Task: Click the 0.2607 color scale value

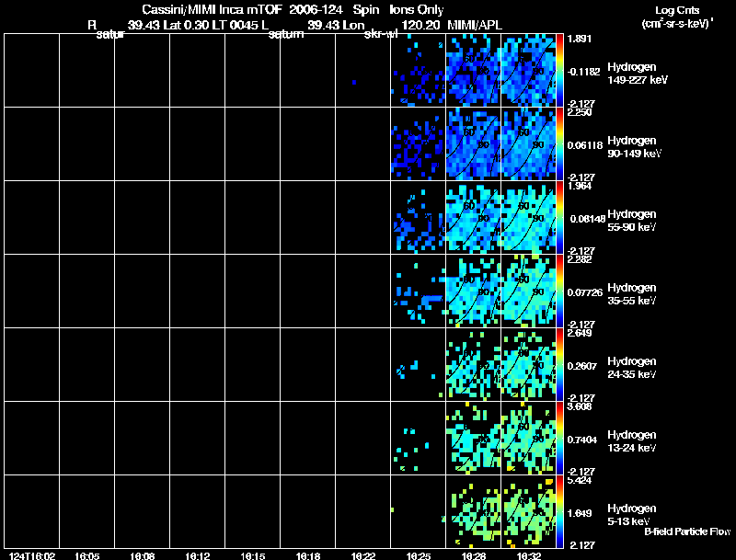Action: point(582,366)
